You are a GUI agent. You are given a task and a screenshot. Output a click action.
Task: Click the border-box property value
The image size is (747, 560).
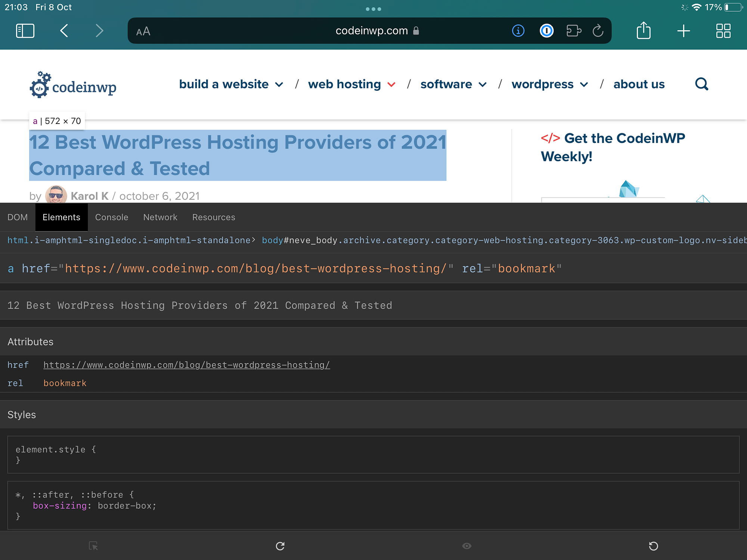click(125, 506)
